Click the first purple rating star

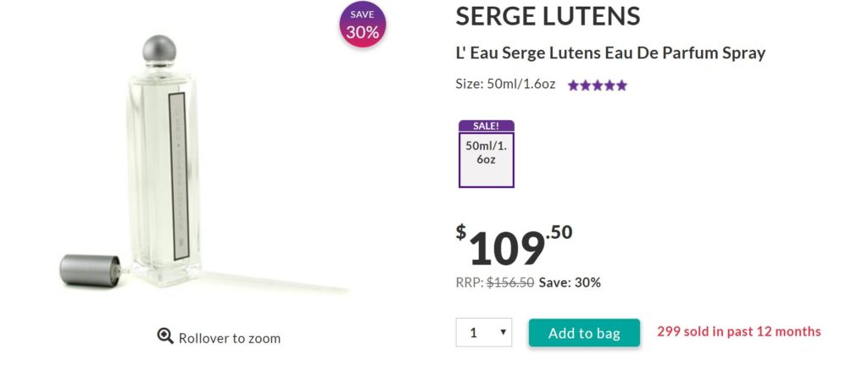(573, 85)
